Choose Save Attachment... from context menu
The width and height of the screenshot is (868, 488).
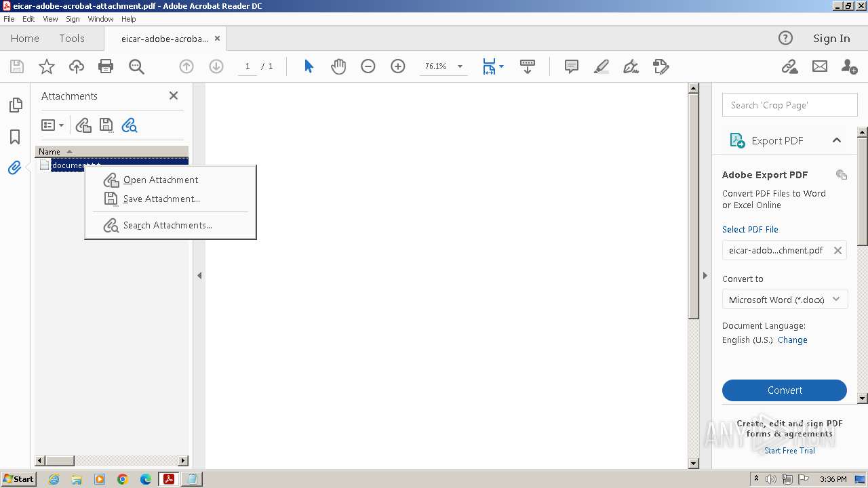point(161,199)
